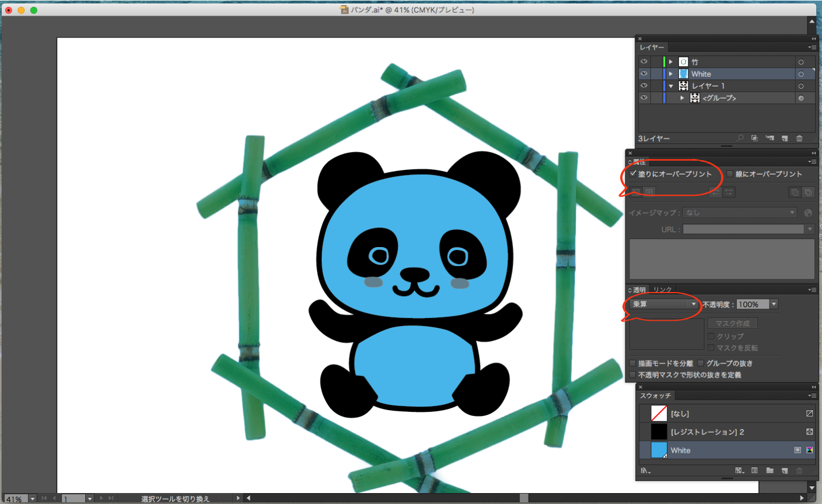Click the zoom percentage field showing 41%
822x504 pixels.
point(14,499)
